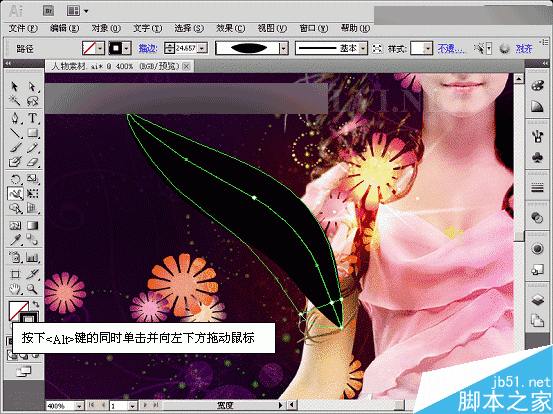This screenshot has width=553, height=414.
Task: Open the fill color dropdown arrow
Action: (x=100, y=49)
